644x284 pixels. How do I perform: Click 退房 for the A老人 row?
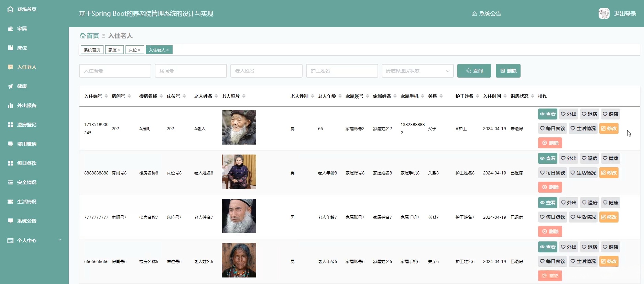click(x=590, y=114)
